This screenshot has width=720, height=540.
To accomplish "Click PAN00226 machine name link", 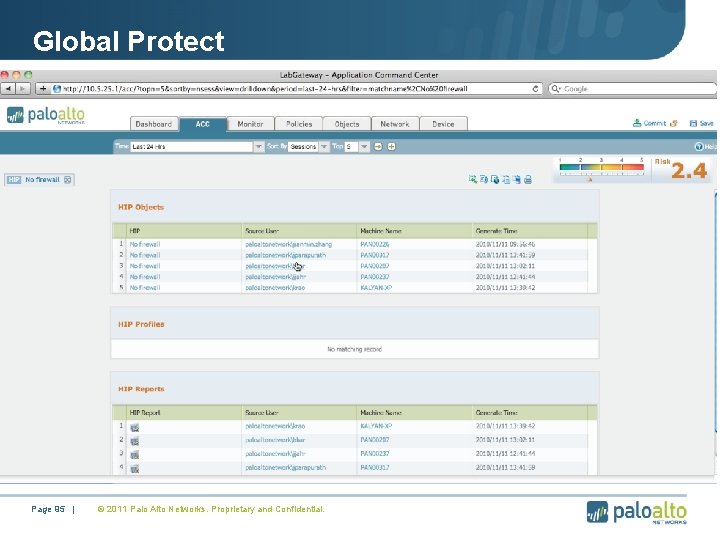I will [375, 244].
